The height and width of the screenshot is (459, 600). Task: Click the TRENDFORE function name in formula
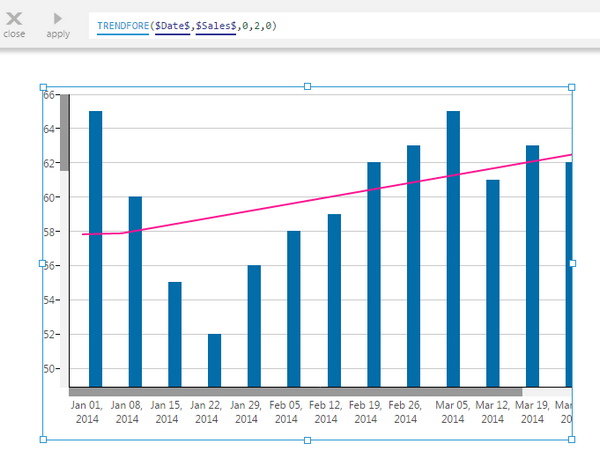tap(123, 26)
